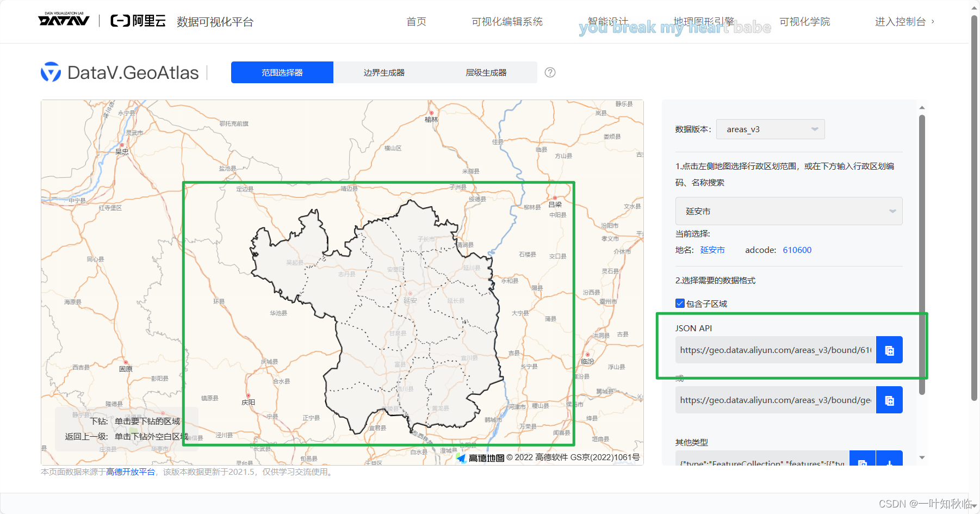This screenshot has height=514, width=980.
Task: Click the JSON API label
Action: (x=693, y=328)
